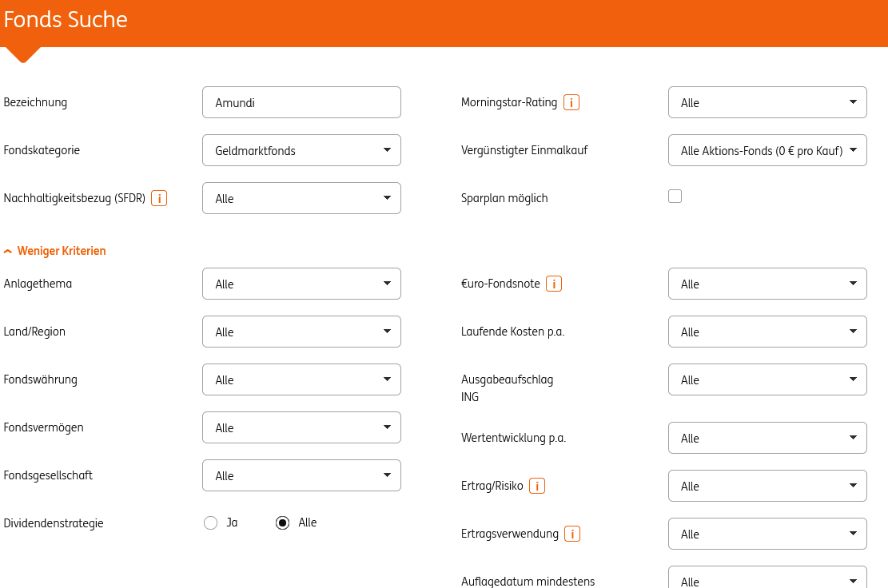Enable the Sparplan möglich checkbox
Screen dimensions: 888x588
point(675,197)
